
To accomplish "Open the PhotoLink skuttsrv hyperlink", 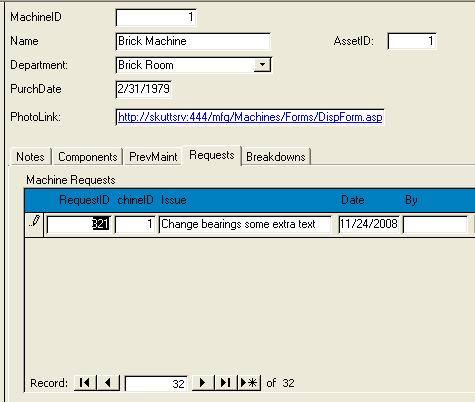I will [x=250, y=117].
